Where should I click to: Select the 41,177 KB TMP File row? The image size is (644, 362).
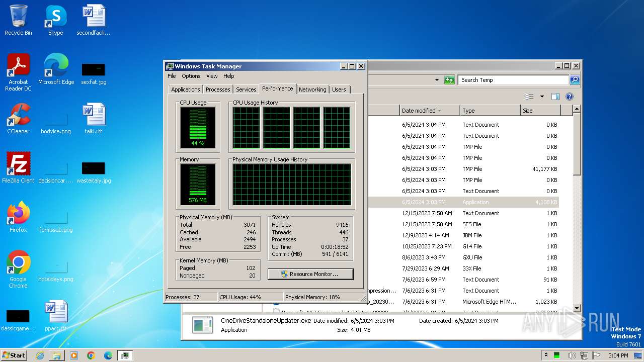point(463,169)
